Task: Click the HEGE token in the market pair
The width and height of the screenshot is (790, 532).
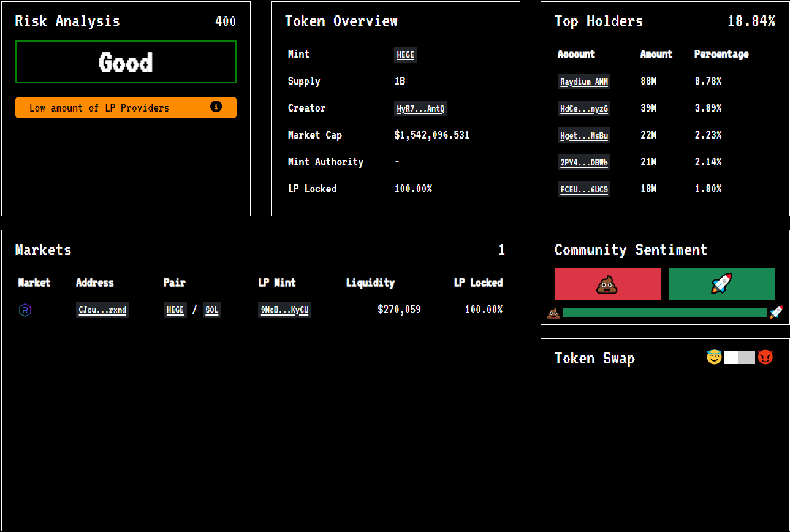Action: pyautogui.click(x=175, y=310)
